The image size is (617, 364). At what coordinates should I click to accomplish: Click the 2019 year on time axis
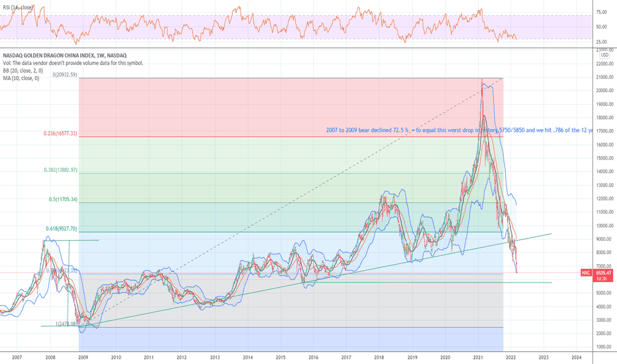(x=412, y=357)
